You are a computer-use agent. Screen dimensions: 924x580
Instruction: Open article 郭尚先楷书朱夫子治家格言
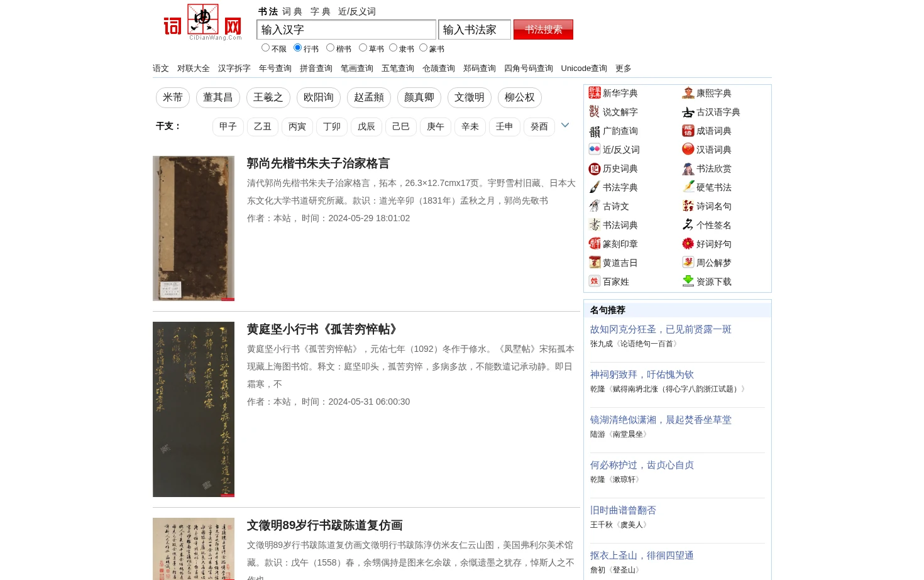point(318,163)
